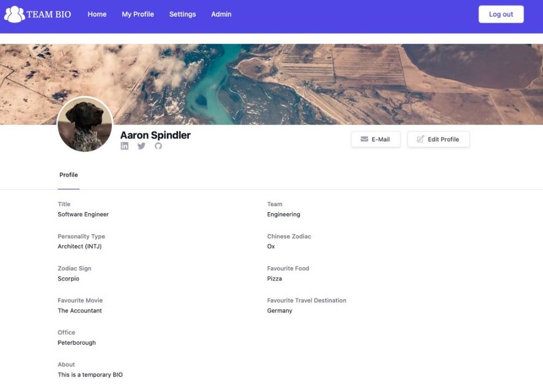Select the social icon between LinkedIn and GitHub
Image resolution: width=543 pixels, height=392 pixels.
pos(141,146)
